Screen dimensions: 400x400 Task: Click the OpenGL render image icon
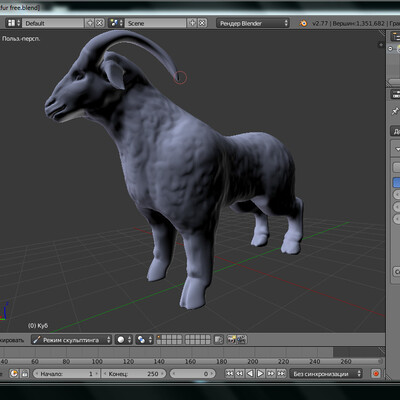(x=232, y=340)
